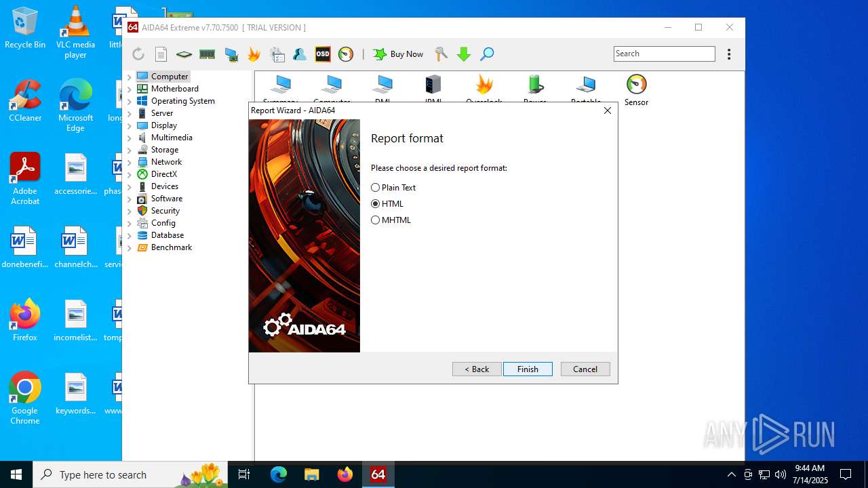Open the Power battery page icon

click(x=535, y=88)
